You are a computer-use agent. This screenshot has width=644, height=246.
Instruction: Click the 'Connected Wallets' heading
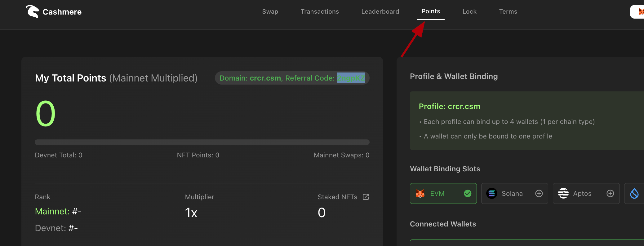[443, 224]
